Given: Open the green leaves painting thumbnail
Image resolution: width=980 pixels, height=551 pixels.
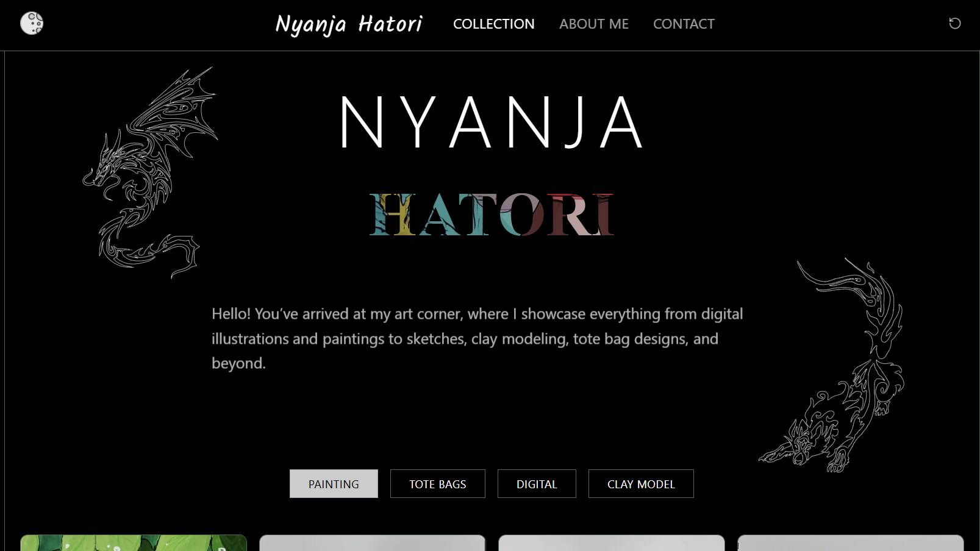Looking at the screenshot, I should 134,542.
